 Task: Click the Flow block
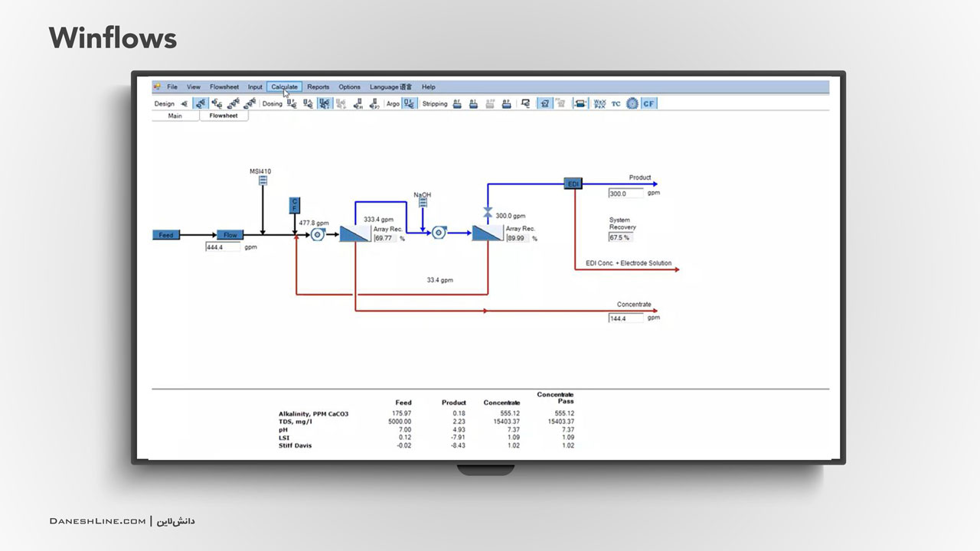click(230, 235)
